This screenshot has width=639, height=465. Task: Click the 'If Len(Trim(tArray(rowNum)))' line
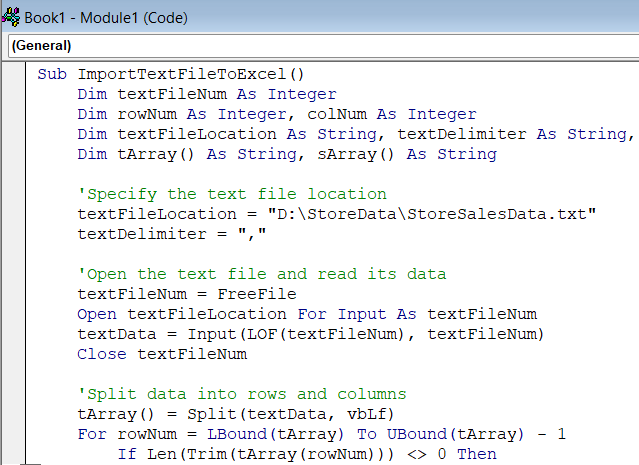(x=307, y=454)
